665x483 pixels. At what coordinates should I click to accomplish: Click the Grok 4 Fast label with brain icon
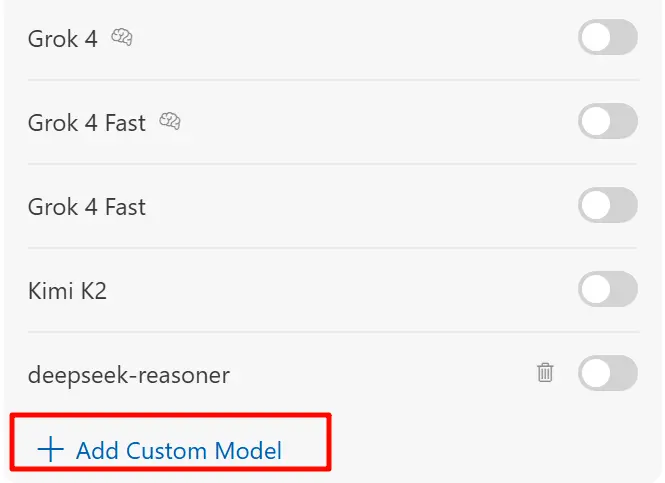pos(87,124)
